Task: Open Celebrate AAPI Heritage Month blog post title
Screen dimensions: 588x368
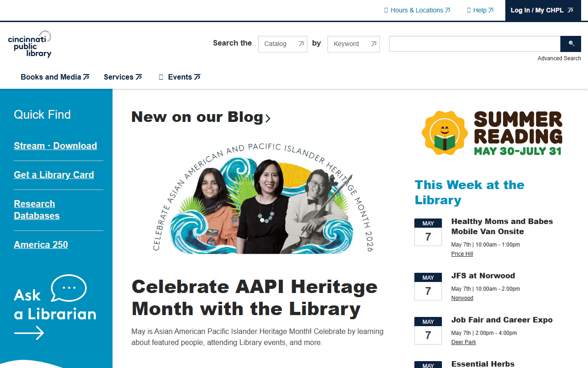Action: pyautogui.click(x=254, y=298)
